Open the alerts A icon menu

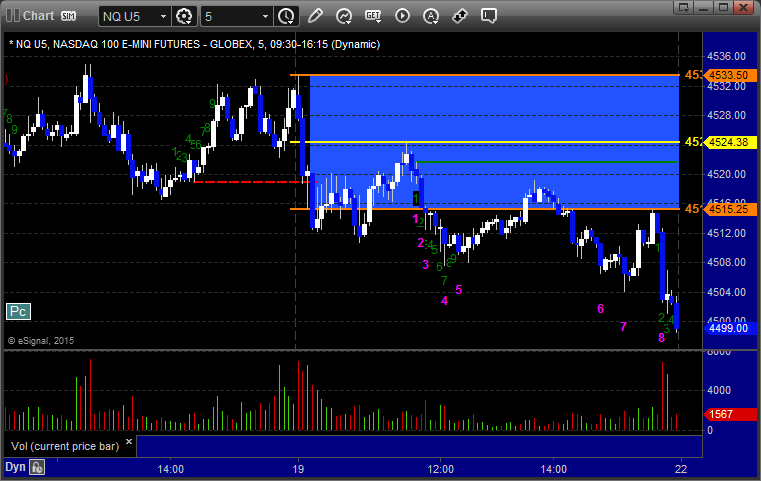pyautogui.click(x=430, y=16)
